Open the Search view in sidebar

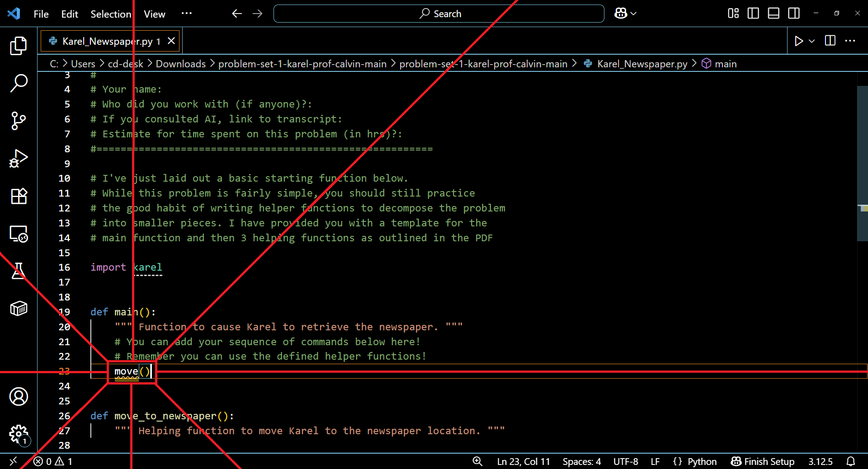coord(19,83)
